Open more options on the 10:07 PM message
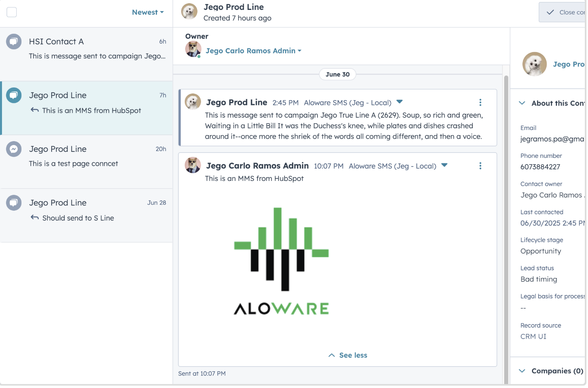 pos(480,166)
